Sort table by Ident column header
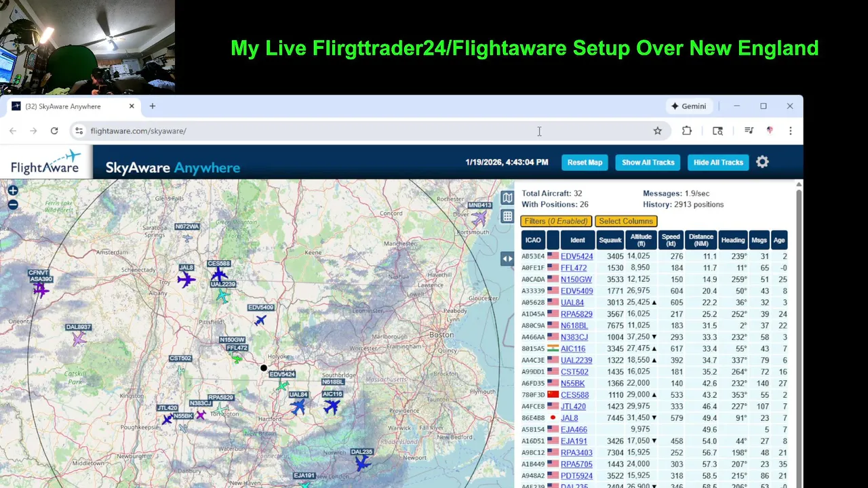Viewport: 868px width, 488px height. click(578, 240)
